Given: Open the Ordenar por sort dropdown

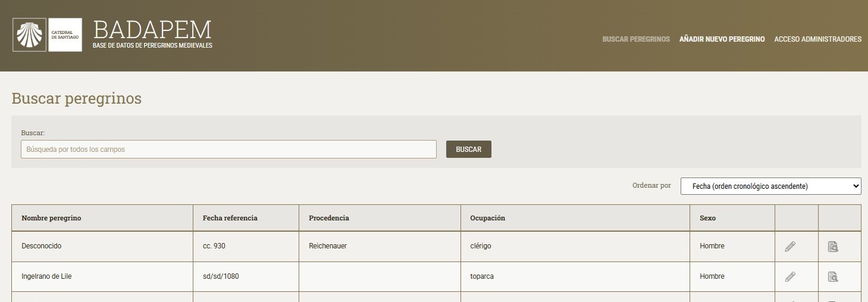Looking at the screenshot, I should [770, 186].
